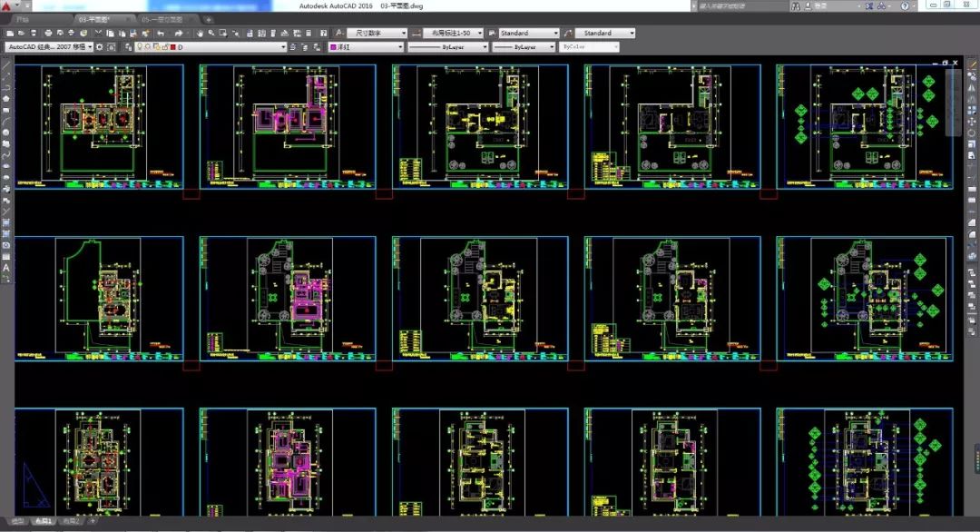The width and height of the screenshot is (980, 532).
Task: Switch to the 05 drawing file tab
Action: pyautogui.click(x=163, y=19)
